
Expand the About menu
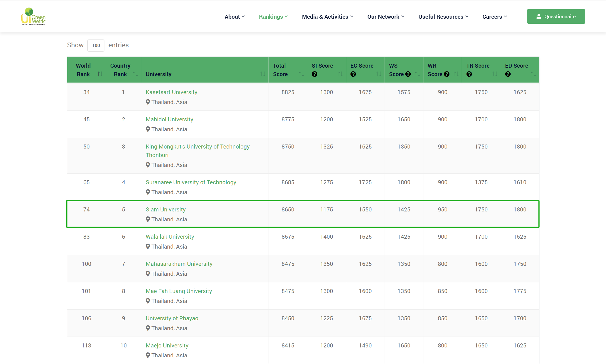click(234, 17)
